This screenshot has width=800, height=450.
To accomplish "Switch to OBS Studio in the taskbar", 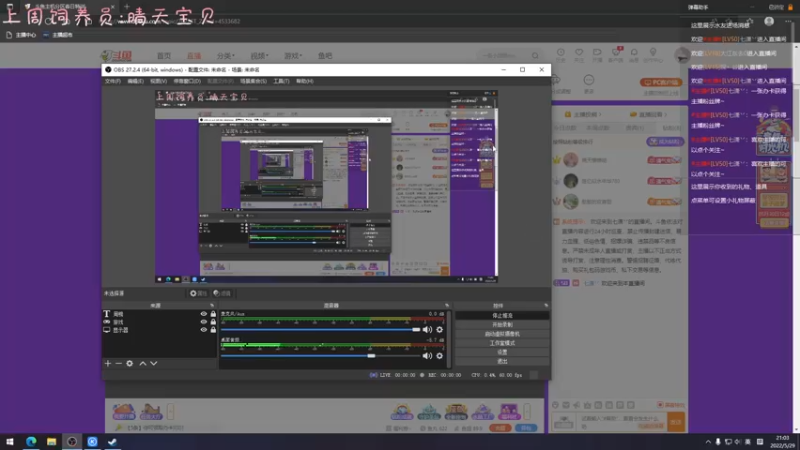I will 72,441.
